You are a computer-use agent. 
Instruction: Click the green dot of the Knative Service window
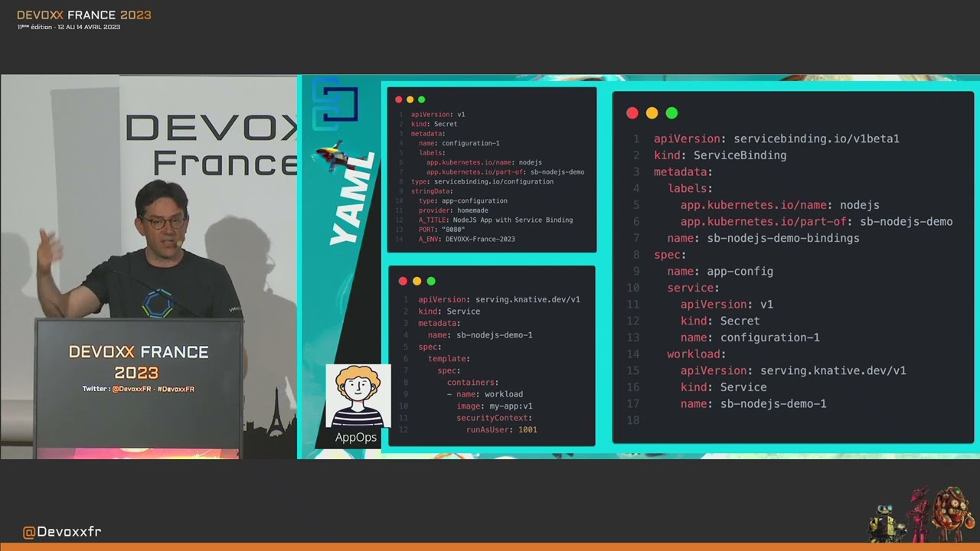431,282
